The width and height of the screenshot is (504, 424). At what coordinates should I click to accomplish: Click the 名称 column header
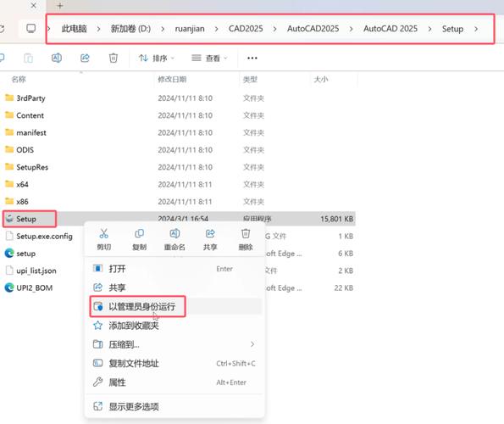coord(19,79)
